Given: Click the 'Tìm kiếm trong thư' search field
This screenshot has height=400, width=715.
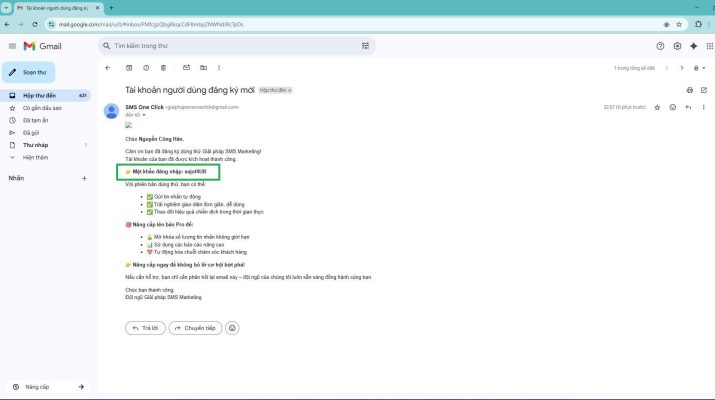Looking at the screenshot, I should pos(230,45).
